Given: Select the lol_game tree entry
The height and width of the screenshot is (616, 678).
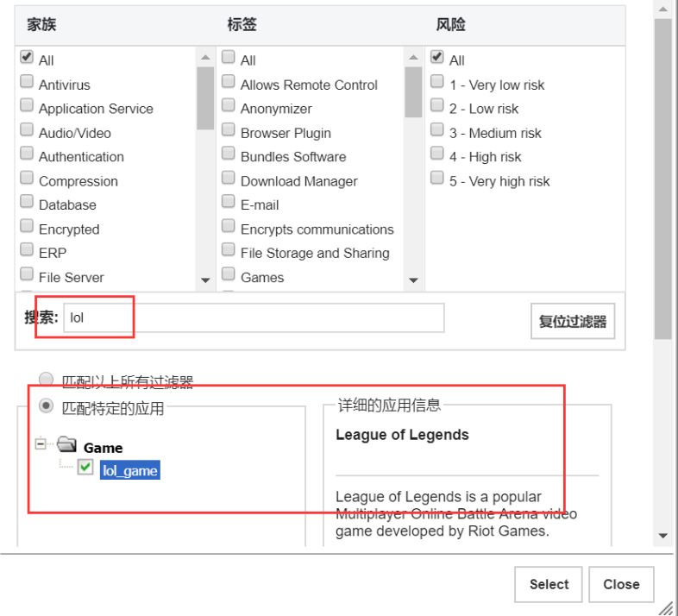Looking at the screenshot, I should click(129, 470).
